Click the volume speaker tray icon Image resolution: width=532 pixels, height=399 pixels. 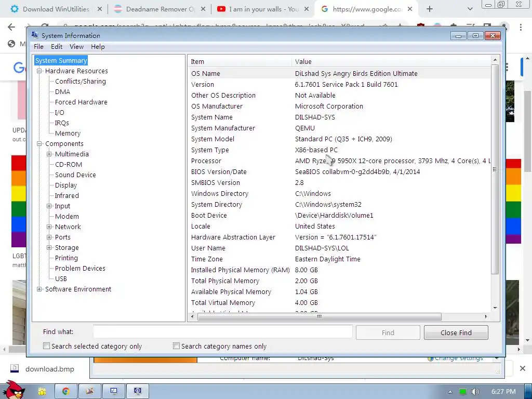[x=475, y=392]
